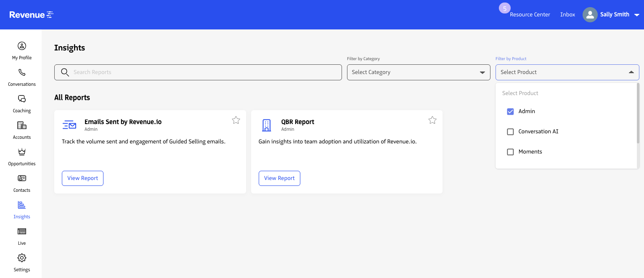
Task: Favorite the Emails Sent report star
Action: pyautogui.click(x=236, y=120)
